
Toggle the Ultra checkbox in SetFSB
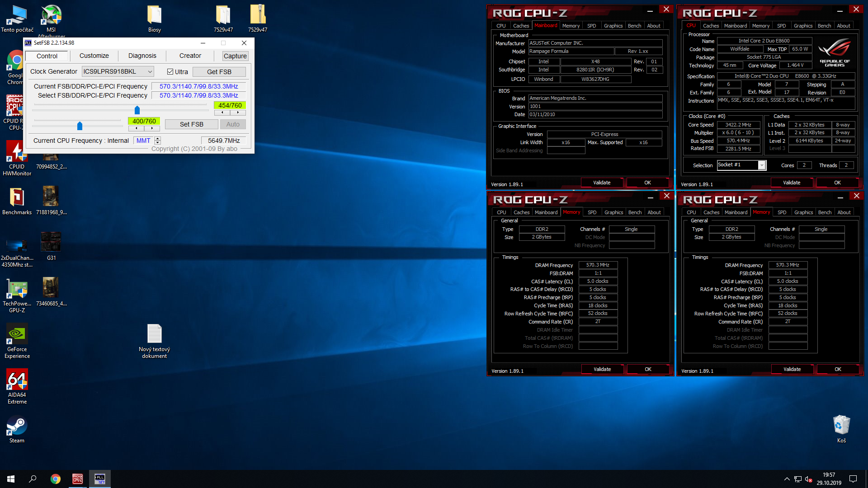[170, 71]
